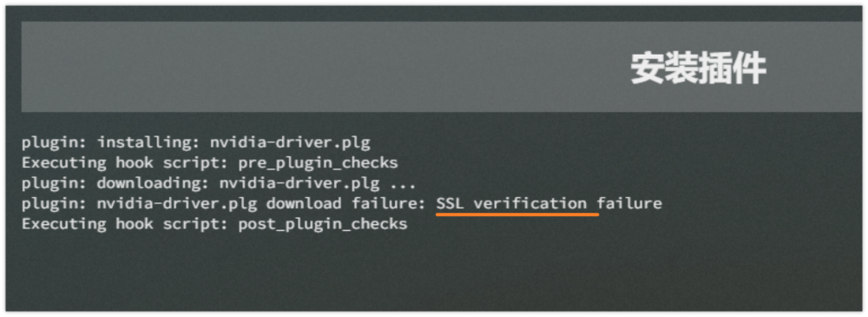Viewport: 868px width, 317px height.
Task: Click the 'plugin: downloading' log line
Action: point(219,183)
